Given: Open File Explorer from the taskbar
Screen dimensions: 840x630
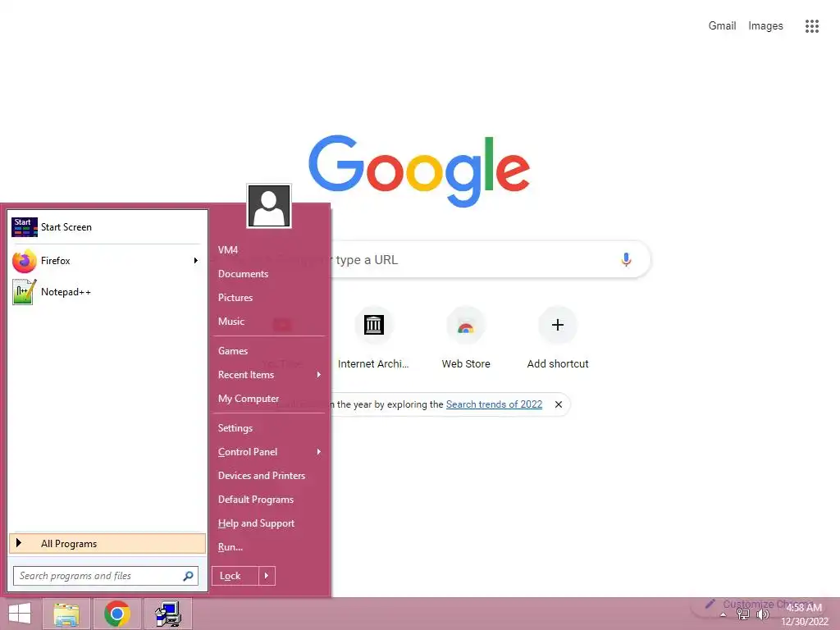Looking at the screenshot, I should tap(66, 614).
